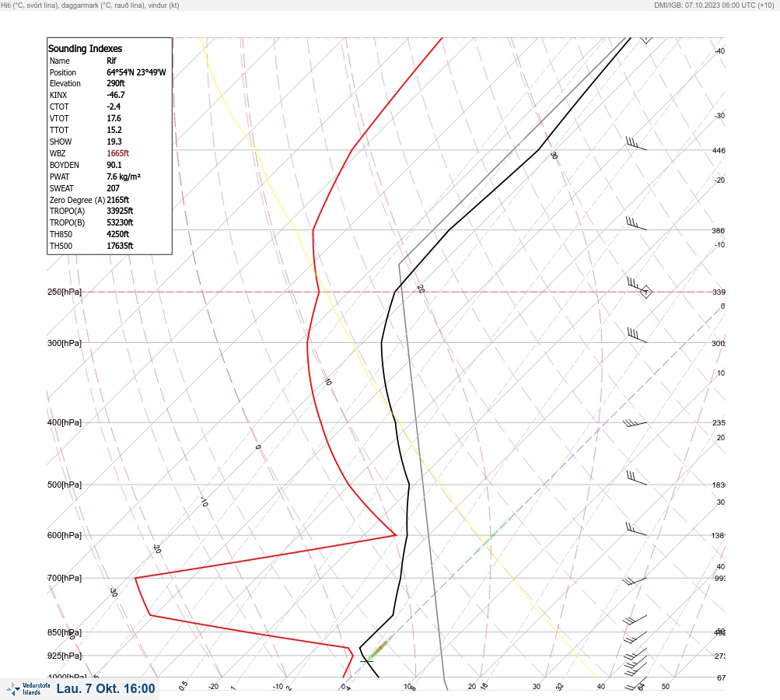Click the TROPO(B) value 53230ft
The width and height of the screenshot is (780, 700).
[120, 222]
